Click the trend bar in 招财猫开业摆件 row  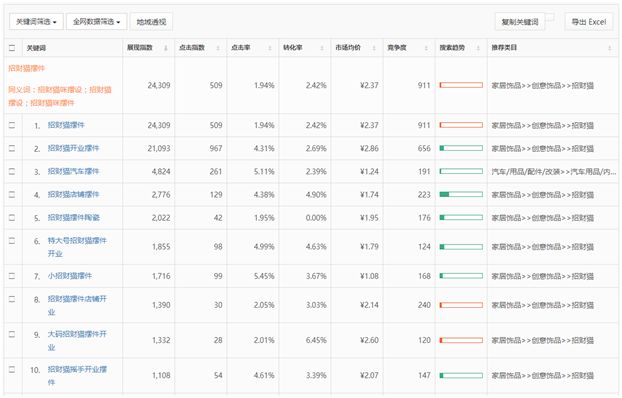[461, 148]
